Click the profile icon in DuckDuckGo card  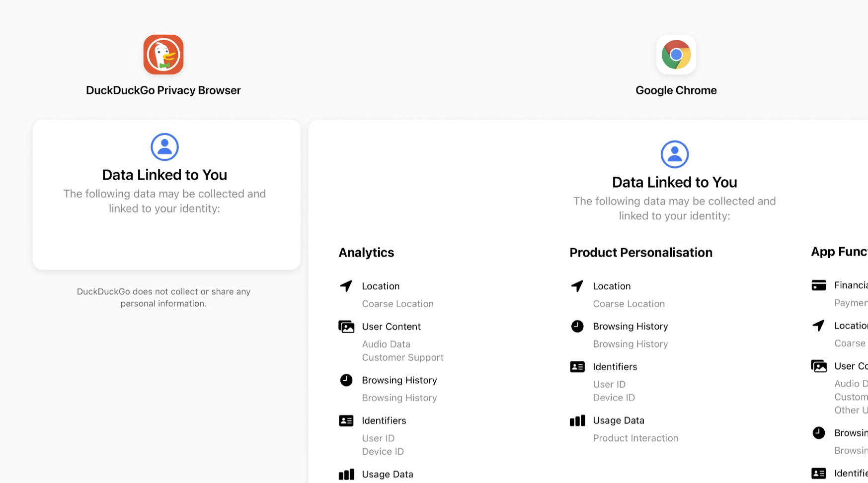(x=164, y=147)
